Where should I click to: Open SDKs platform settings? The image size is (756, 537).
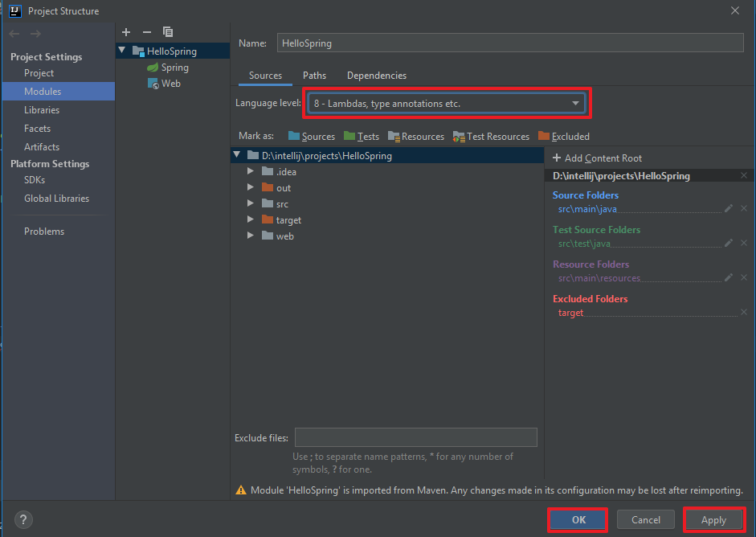[35, 180]
